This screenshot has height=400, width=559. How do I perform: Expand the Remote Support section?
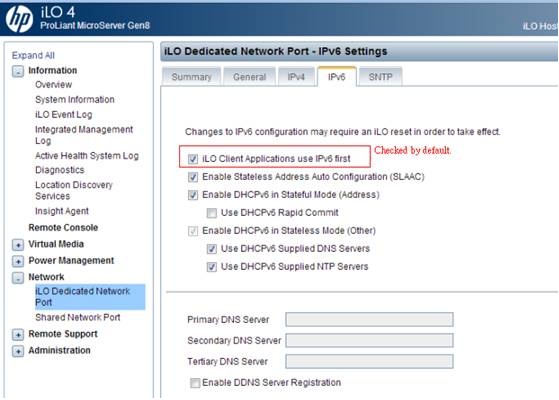click(18, 334)
